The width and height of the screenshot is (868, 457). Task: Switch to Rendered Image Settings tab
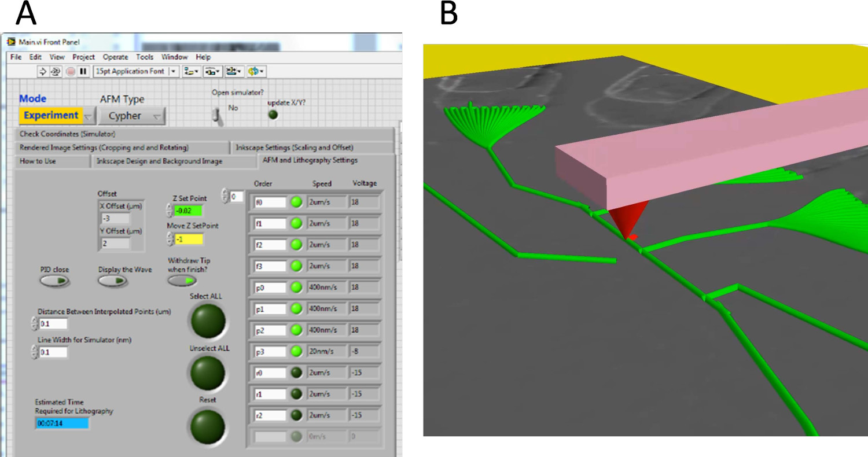pyautogui.click(x=122, y=148)
